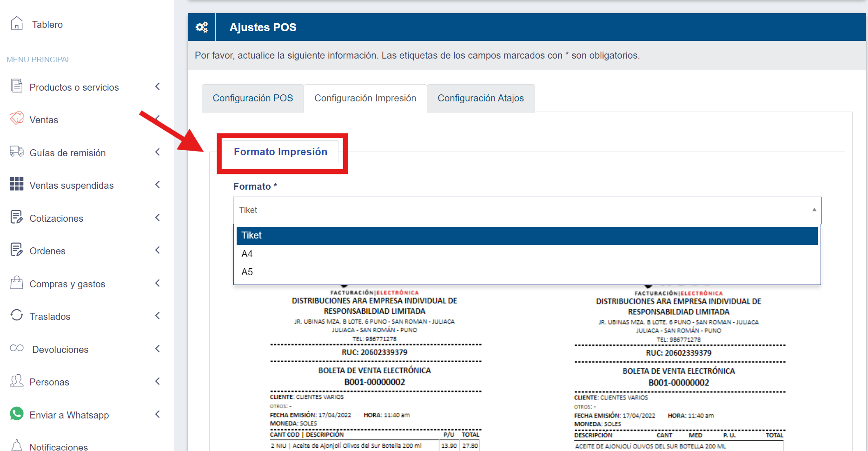The image size is (868, 451).
Task: Click the Traslados refresh icon
Action: (x=17, y=315)
